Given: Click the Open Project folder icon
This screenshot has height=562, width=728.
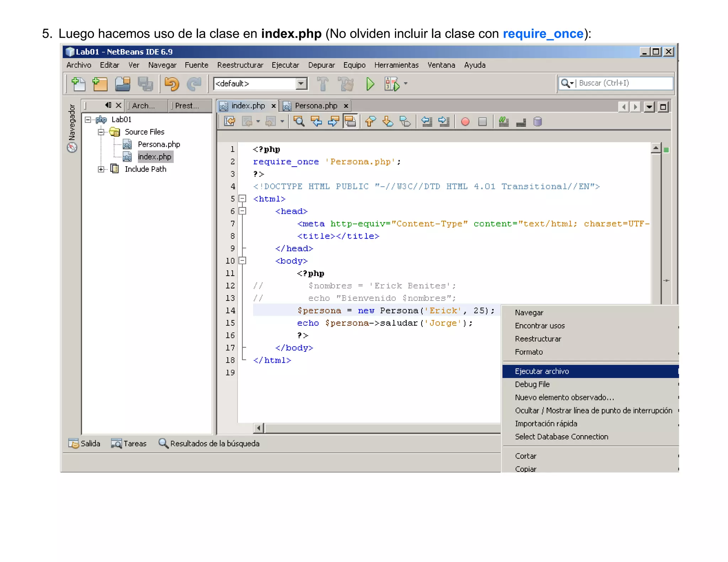Looking at the screenshot, I should pyautogui.click(x=123, y=84).
